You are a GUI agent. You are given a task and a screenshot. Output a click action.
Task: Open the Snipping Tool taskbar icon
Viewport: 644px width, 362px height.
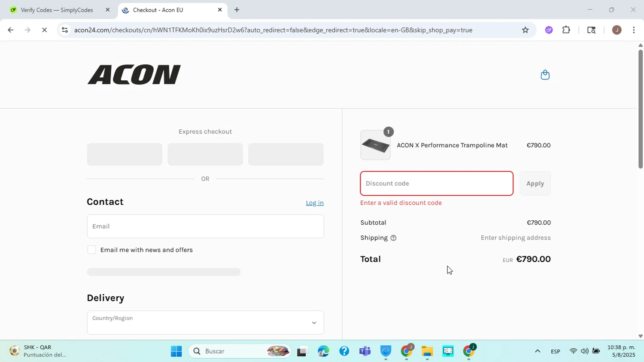click(x=448, y=351)
